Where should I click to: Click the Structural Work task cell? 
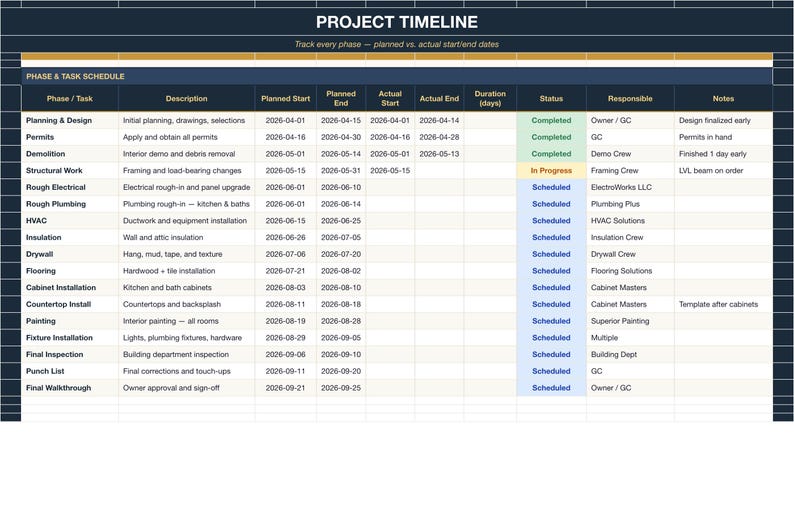(x=70, y=170)
